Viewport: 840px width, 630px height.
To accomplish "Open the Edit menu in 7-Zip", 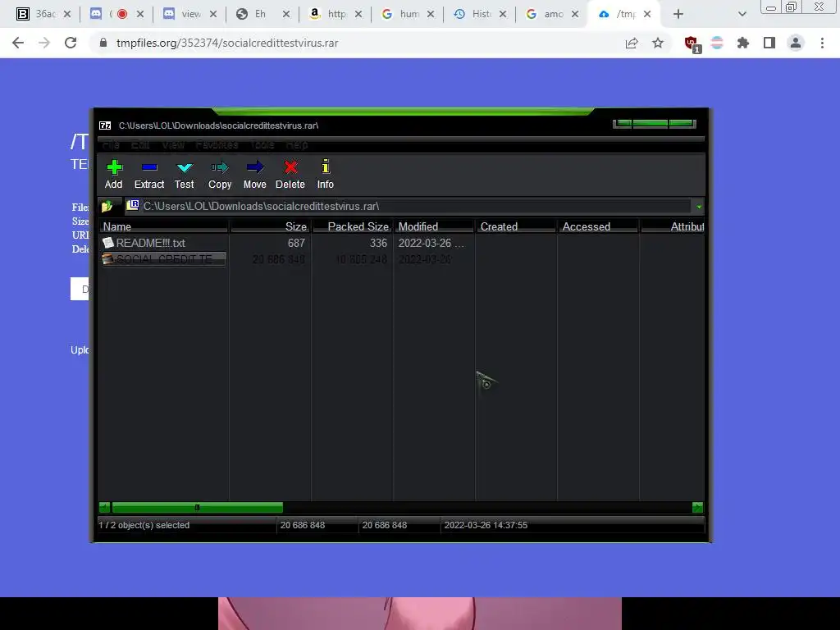I will tap(140, 144).
